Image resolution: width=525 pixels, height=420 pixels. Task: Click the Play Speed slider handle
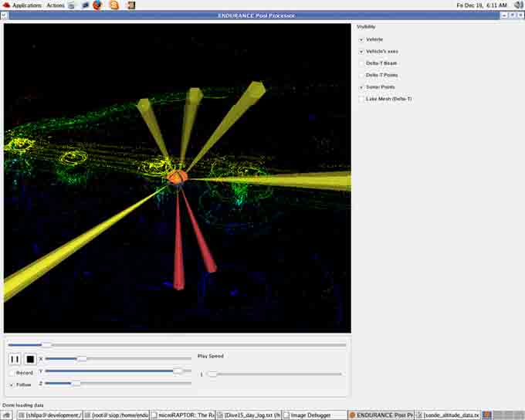[x=212, y=374]
